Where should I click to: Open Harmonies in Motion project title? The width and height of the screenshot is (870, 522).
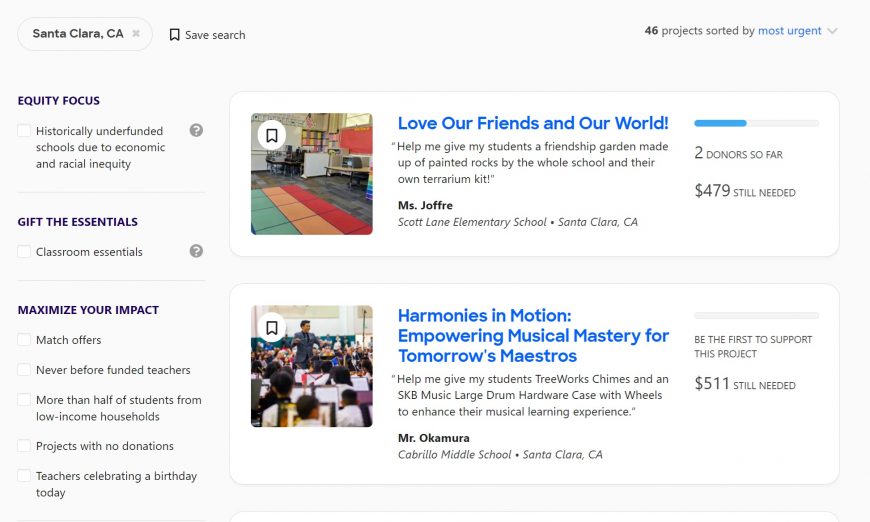(533, 336)
